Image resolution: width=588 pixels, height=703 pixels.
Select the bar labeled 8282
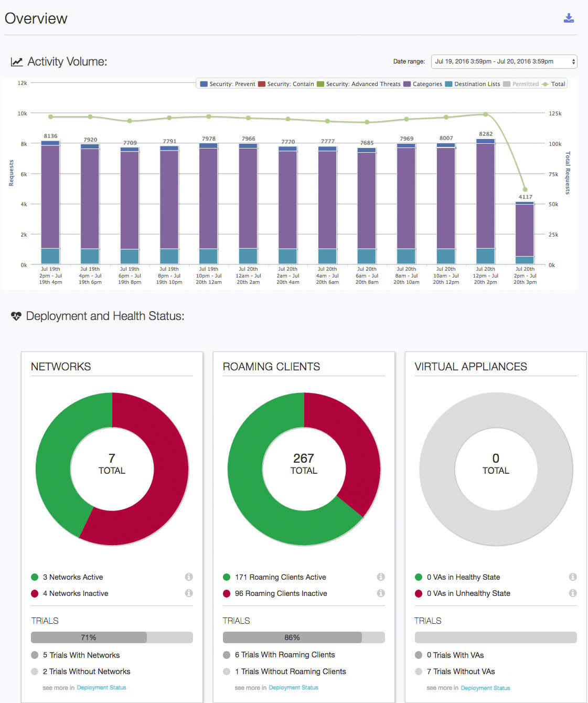coord(485,201)
